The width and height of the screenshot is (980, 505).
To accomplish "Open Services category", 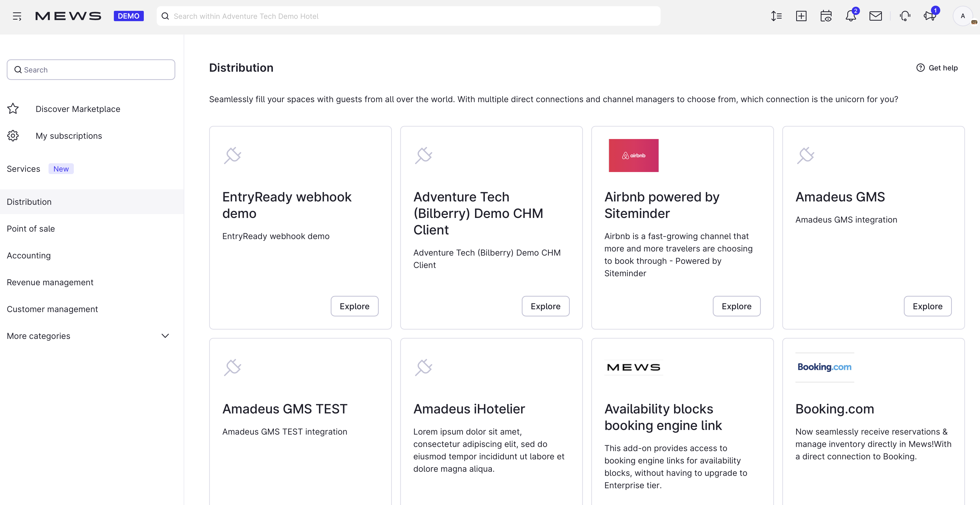I will point(23,169).
